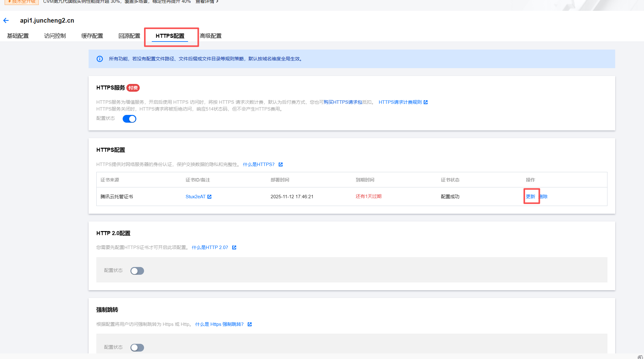Screen dimensions: 644x359
Task: Open external link icon next to HTTPS请求计费规则
Action: pos(426,102)
